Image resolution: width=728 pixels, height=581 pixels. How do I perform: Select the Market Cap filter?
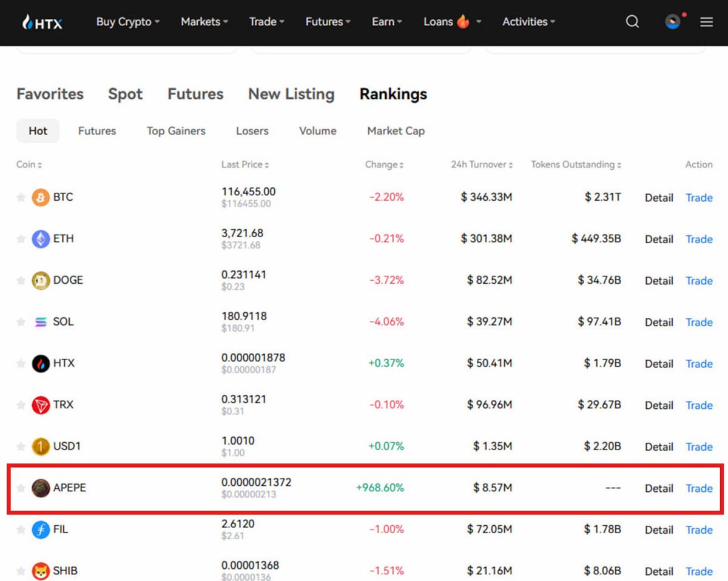point(396,131)
